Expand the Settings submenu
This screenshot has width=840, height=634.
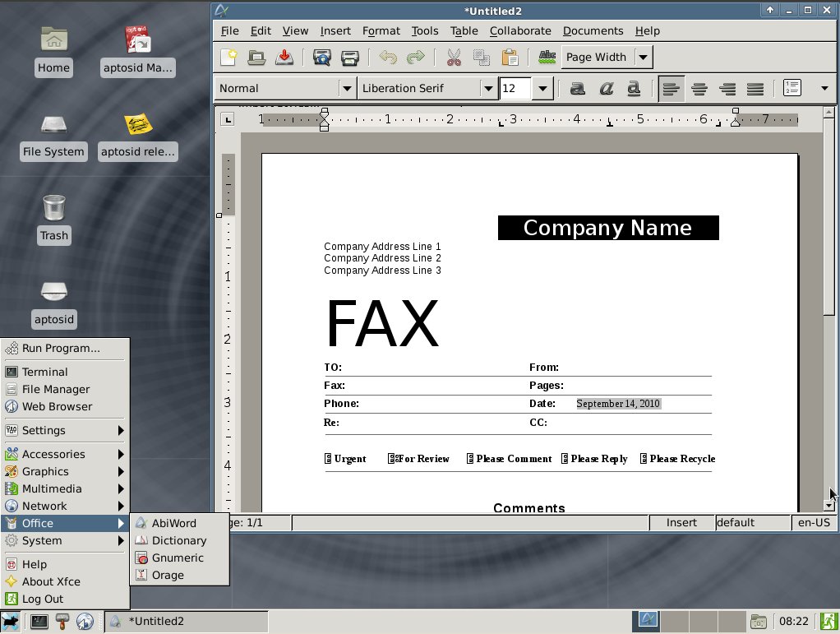point(65,430)
